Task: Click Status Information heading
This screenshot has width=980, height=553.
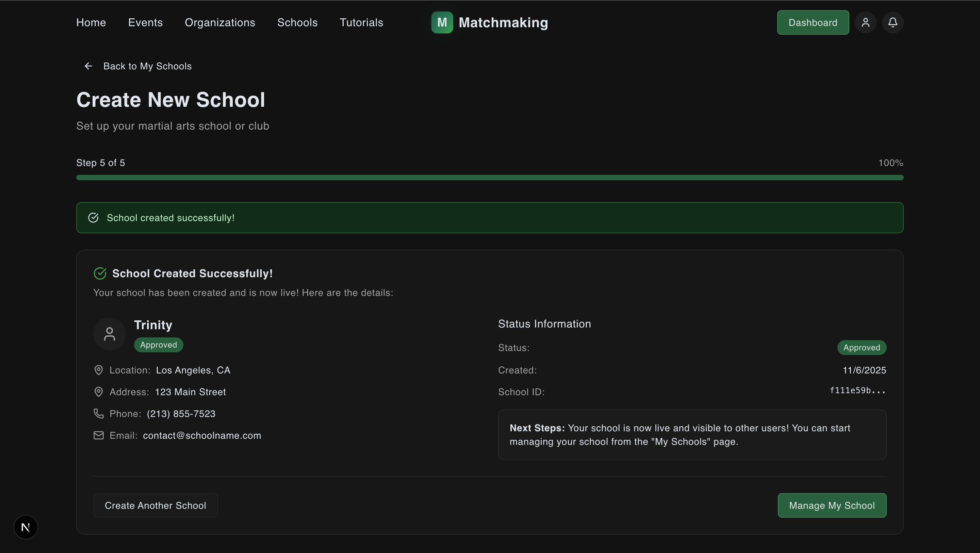Action: (544, 324)
